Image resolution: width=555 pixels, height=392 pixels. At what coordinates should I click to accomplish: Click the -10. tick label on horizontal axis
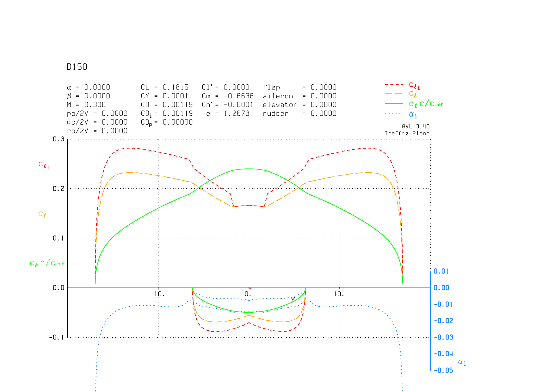click(x=157, y=294)
